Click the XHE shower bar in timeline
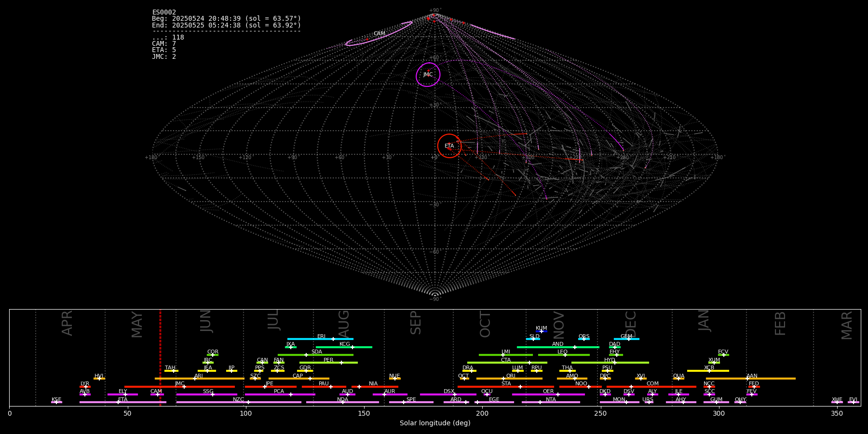 [837, 402]
